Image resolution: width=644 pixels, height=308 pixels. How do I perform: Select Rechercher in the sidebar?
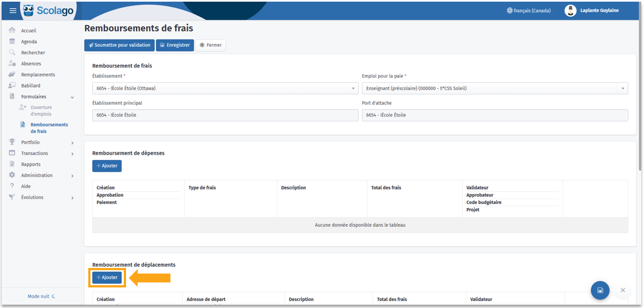pos(33,53)
